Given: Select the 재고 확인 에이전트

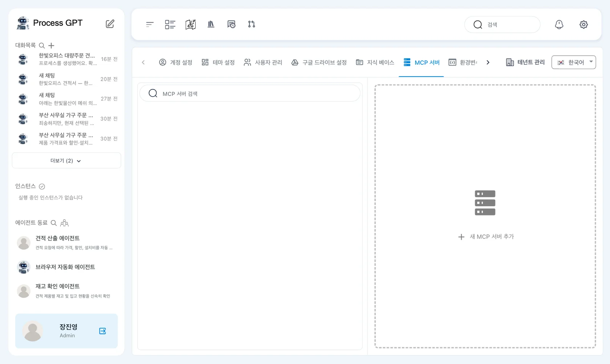Looking at the screenshot, I should point(66,291).
